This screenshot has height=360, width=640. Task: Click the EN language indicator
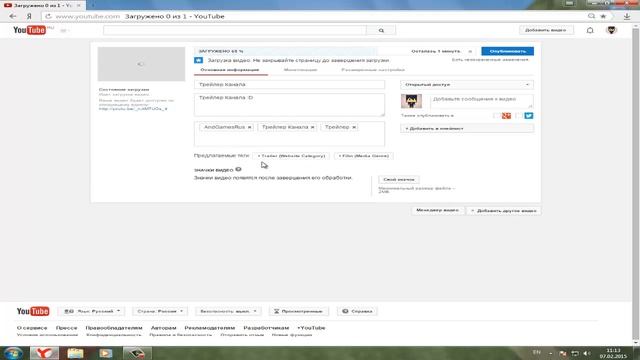(x=537, y=352)
